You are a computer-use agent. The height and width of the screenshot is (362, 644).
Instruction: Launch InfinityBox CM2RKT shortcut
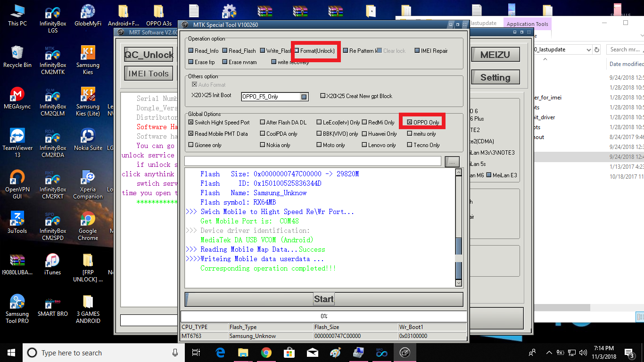coord(53,185)
